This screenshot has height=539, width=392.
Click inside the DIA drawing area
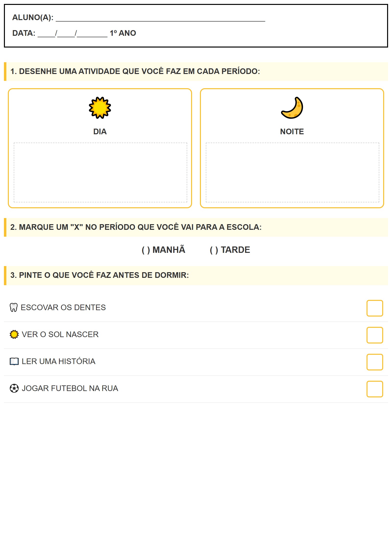[x=100, y=172]
